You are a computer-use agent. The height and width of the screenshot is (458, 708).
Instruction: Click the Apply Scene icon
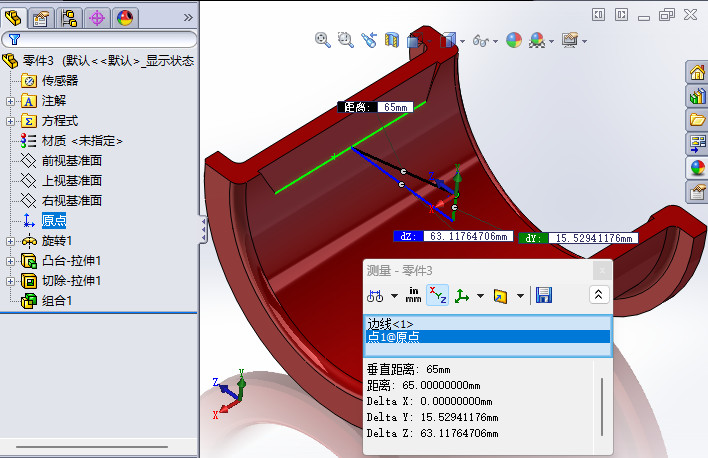(537, 40)
